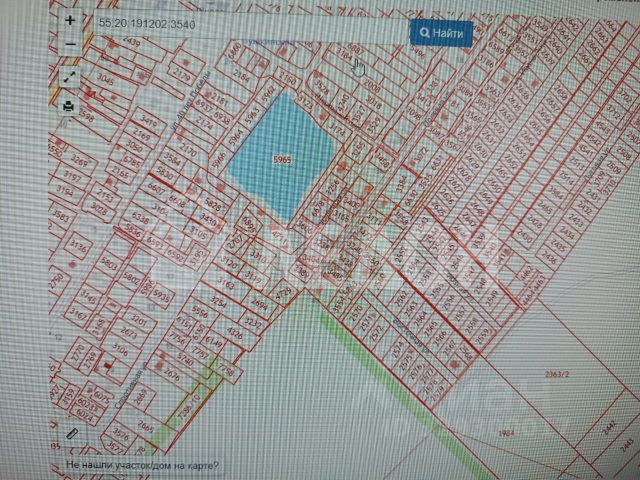Print the map using the printer icon
This screenshot has height=480, width=640.
pyautogui.click(x=69, y=106)
